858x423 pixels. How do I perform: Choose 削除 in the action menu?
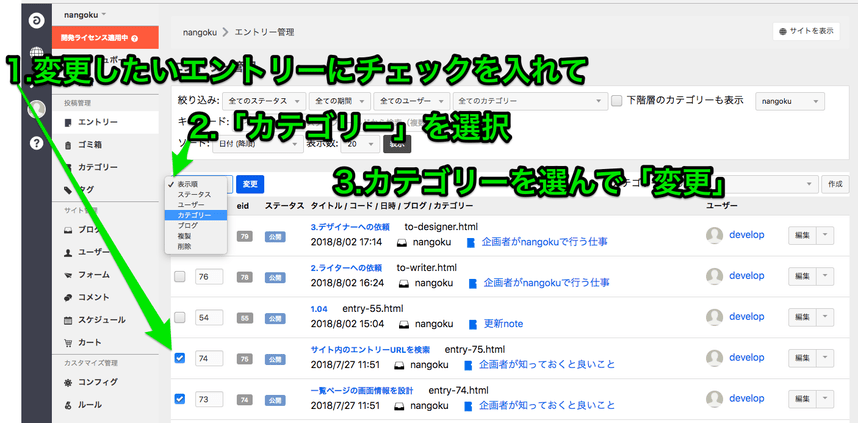(x=188, y=245)
